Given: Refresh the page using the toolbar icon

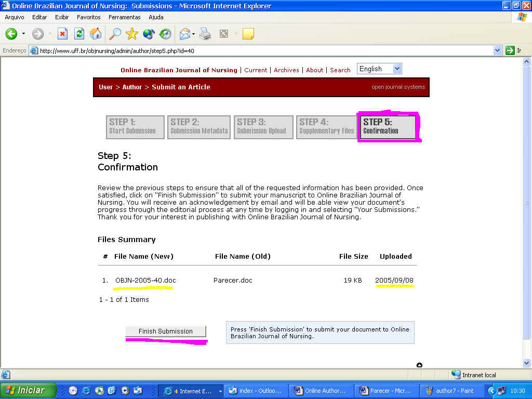Looking at the screenshot, I should pyautogui.click(x=79, y=34).
